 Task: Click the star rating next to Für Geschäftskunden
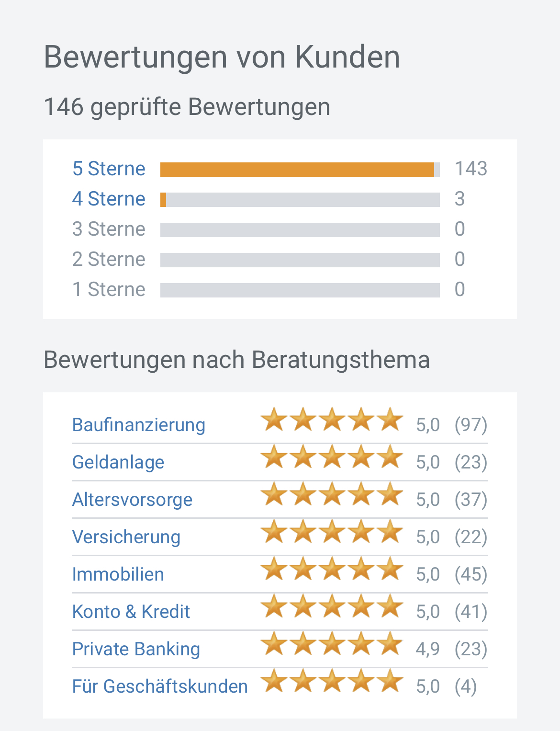pos(332,682)
